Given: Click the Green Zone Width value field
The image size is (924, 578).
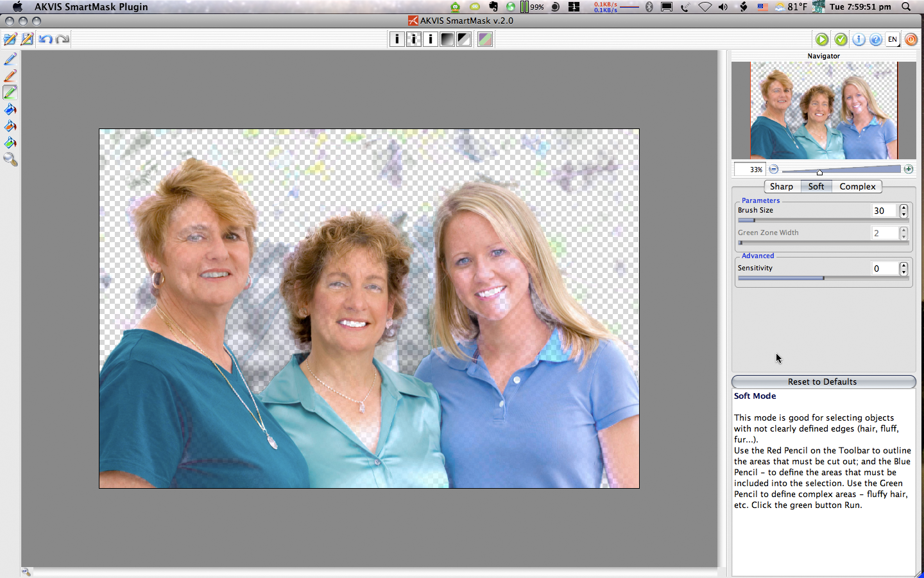Looking at the screenshot, I should click(x=884, y=233).
